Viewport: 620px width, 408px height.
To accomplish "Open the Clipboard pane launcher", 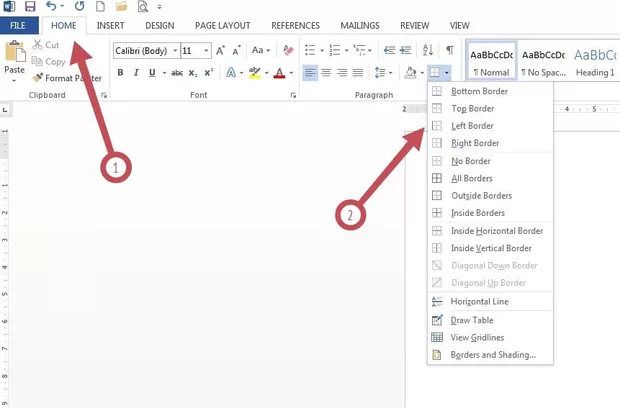I will [x=104, y=95].
